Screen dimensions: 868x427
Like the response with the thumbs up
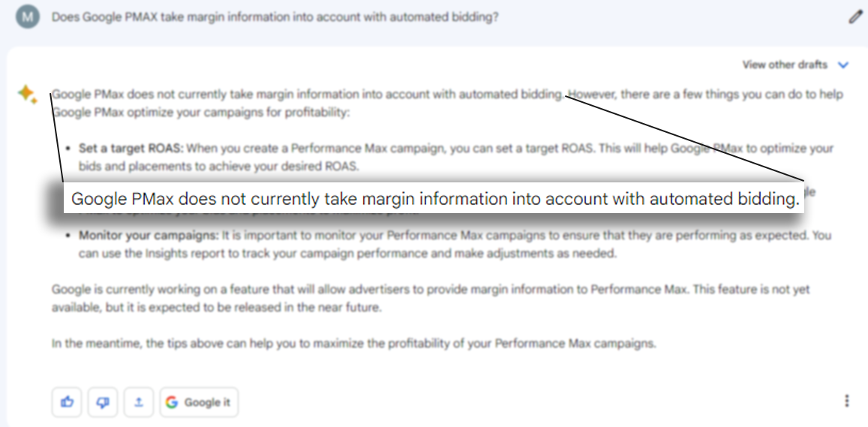point(68,402)
